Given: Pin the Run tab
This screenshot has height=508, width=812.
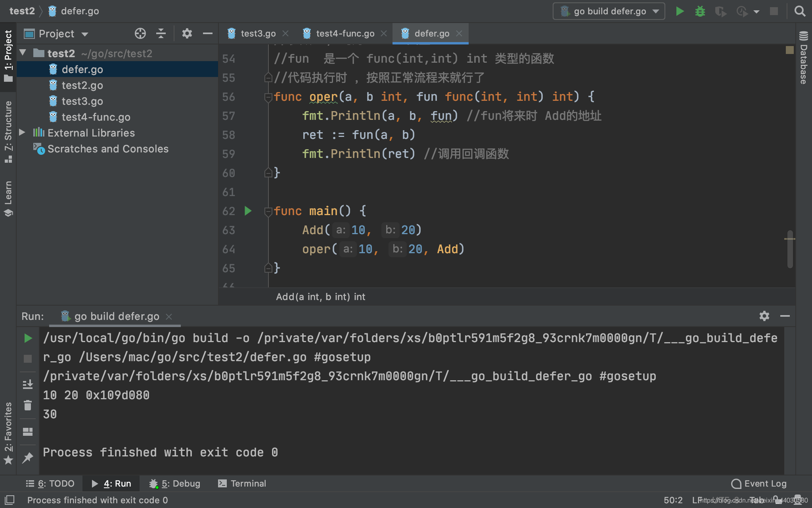Looking at the screenshot, I should point(28,458).
